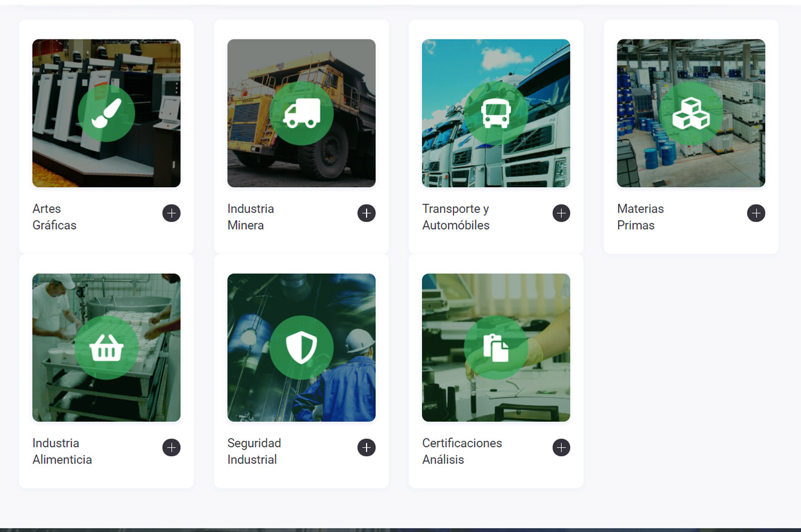Select the Industria Minera text label
This screenshot has height=532, width=801.
pyautogui.click(x=251, y=217)
